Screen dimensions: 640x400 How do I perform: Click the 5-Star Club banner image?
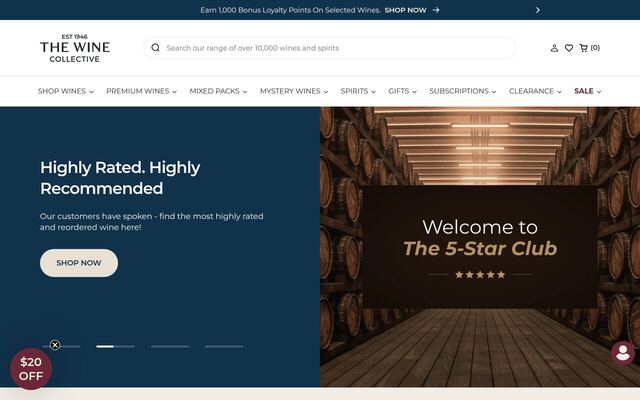(480, 247)
